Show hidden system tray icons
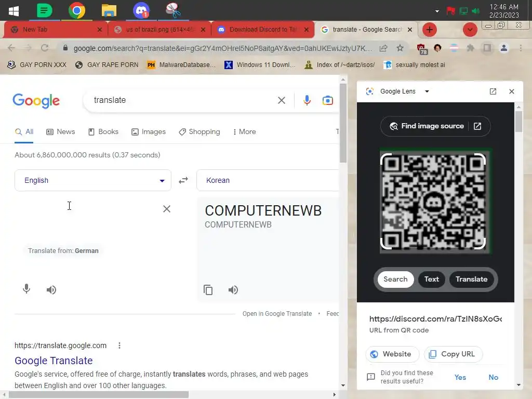 click(437, 11)
